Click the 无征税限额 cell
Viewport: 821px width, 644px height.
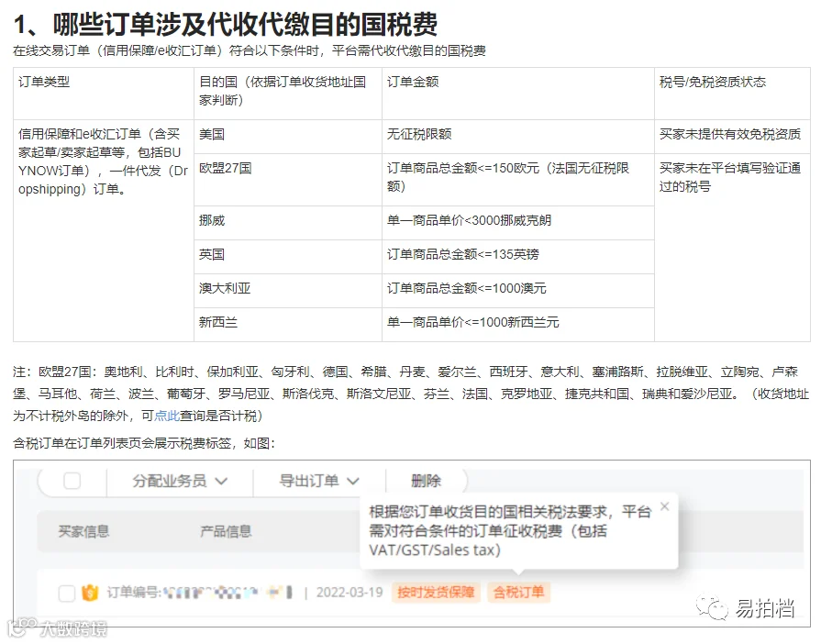click(x=518, y=137)
